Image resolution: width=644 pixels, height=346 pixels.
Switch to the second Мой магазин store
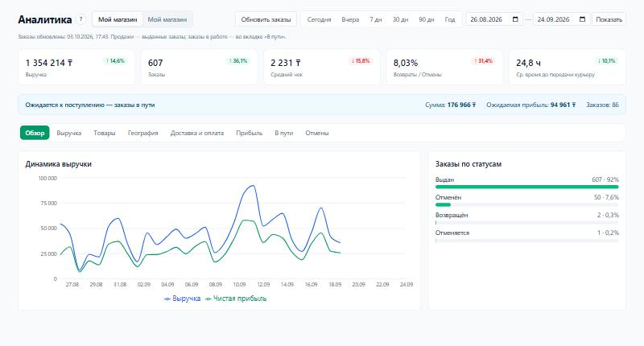click(167, 19)
